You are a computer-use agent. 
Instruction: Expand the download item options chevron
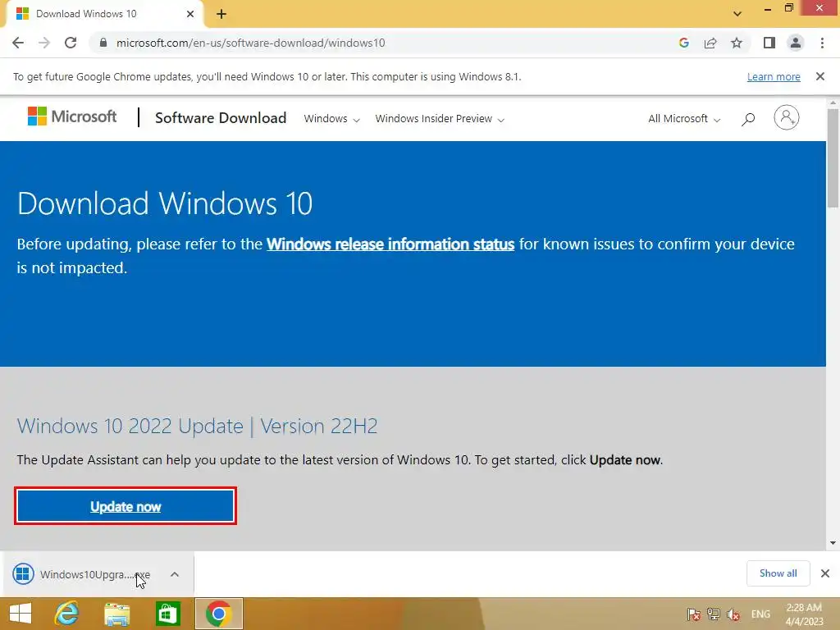175,574
